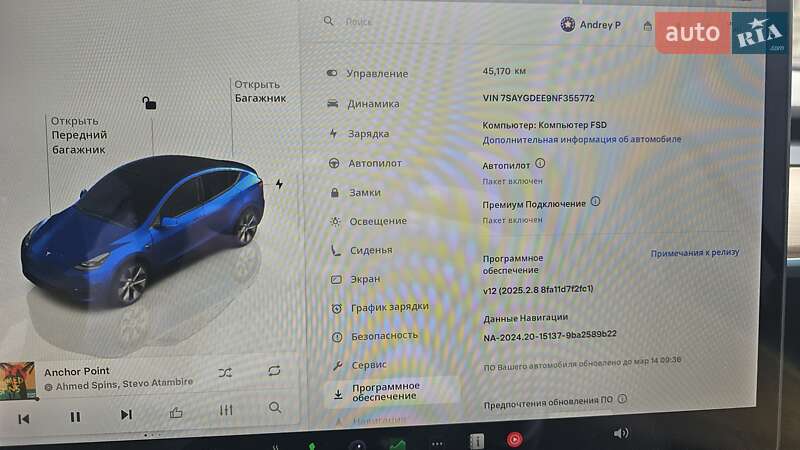The width and height of the screenshot is (800, 450).
Task: Skip to the next track
Action: pos(126,415)
